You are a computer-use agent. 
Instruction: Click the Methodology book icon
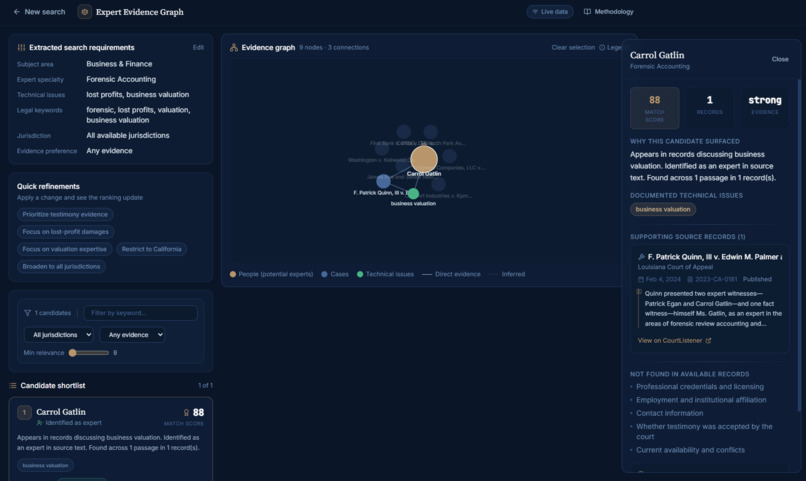pos(587,12)
